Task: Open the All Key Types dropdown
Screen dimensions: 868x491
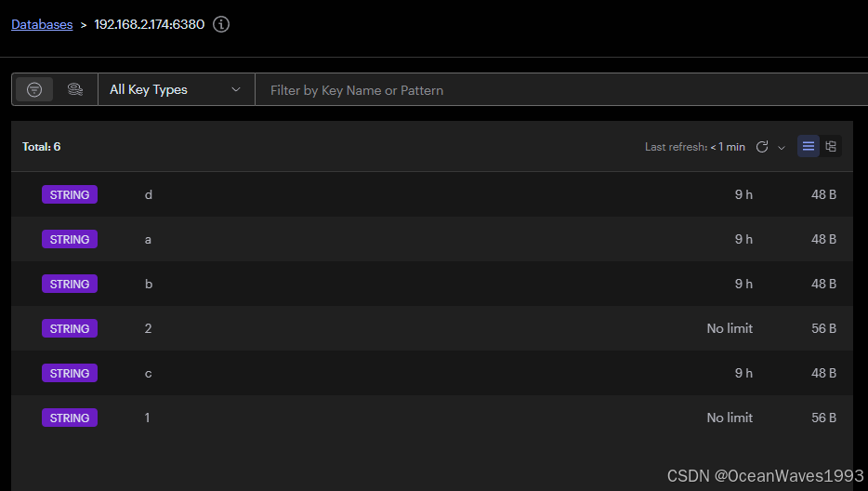Action: pyautogui.click(x=176, y=89)
